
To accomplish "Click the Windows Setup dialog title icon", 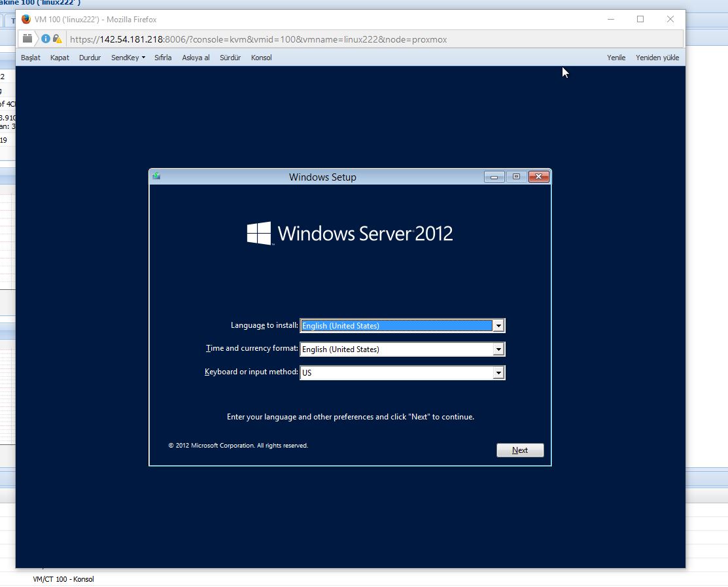I will 156,176.
